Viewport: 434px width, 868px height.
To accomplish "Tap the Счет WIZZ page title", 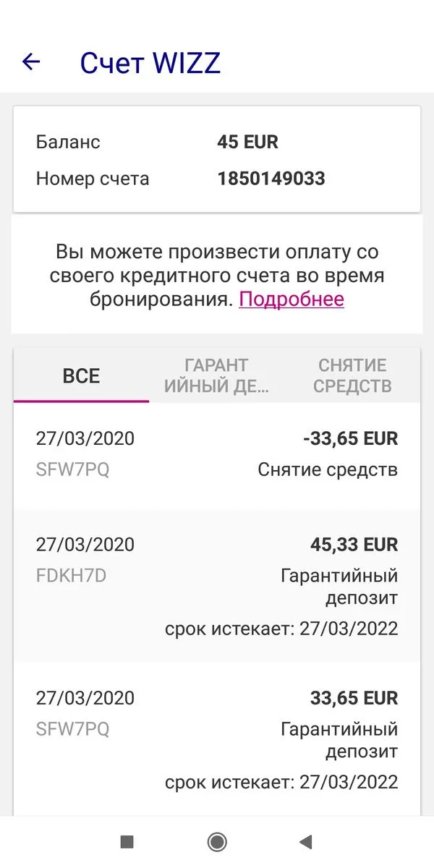I will coord(150,63).
